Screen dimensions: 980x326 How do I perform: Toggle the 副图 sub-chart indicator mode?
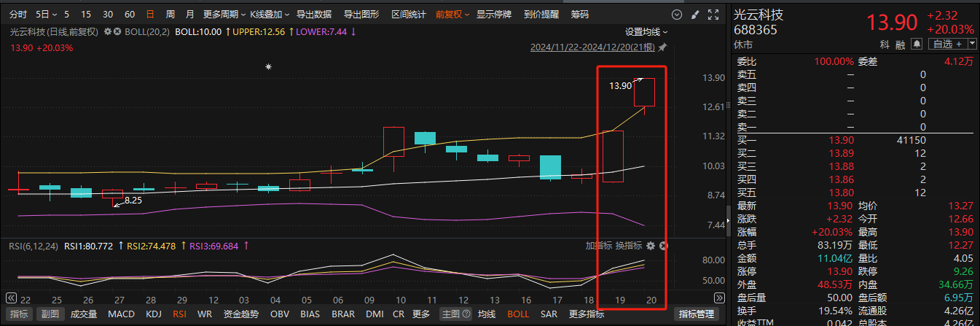tap(50, 314)
